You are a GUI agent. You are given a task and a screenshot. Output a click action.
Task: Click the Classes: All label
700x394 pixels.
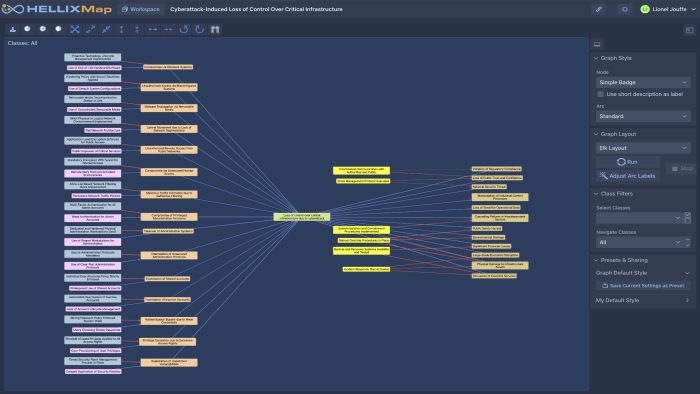(x=22, y=43)
